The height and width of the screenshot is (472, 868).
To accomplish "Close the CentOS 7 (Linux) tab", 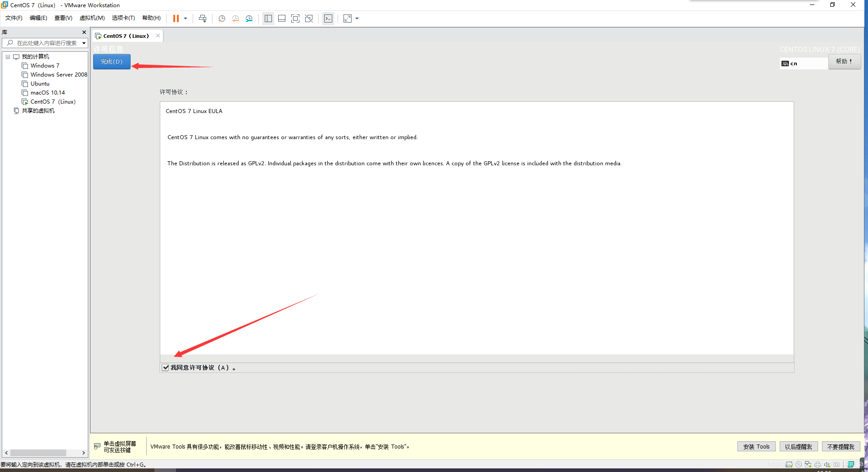I will coord(158,36).
